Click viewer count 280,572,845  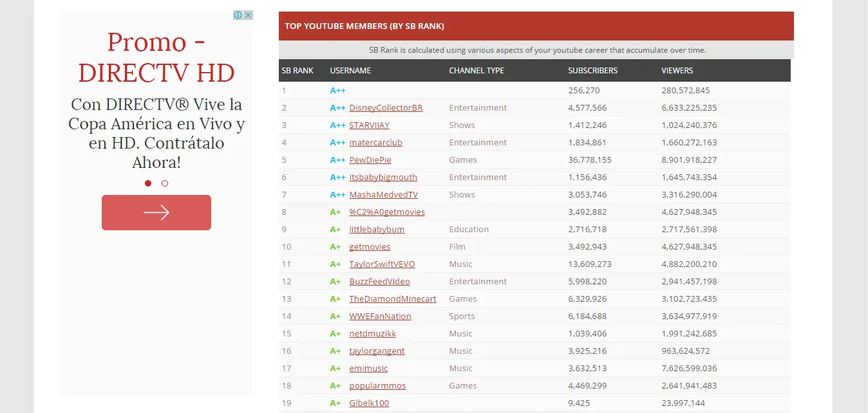tap(686, 90)
